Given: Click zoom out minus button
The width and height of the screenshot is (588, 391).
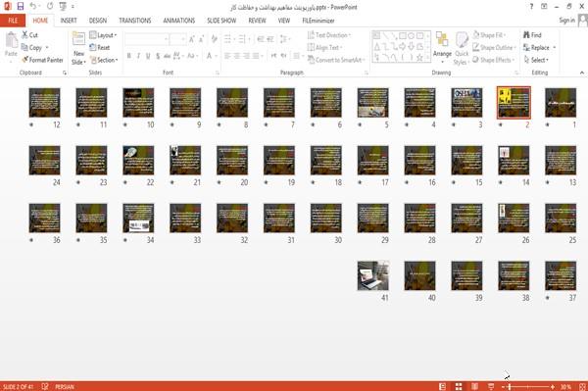Looking at the screenshot, I should tap(503, 386).
